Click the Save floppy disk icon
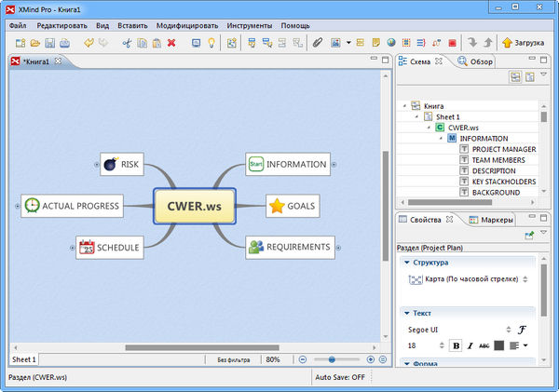559x392 pixels. point(48,43)
